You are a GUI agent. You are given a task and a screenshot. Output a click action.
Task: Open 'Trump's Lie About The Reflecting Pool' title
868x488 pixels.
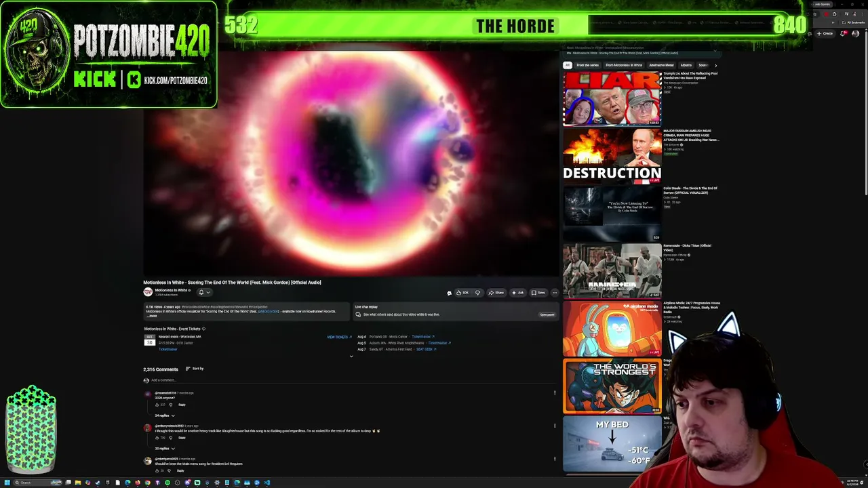click(690, 75)
